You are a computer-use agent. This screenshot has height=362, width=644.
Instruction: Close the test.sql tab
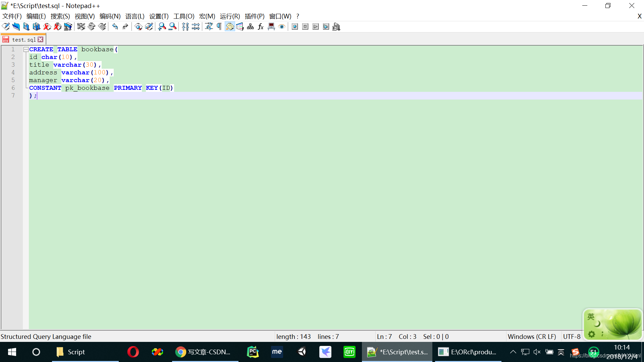(41, 40)
